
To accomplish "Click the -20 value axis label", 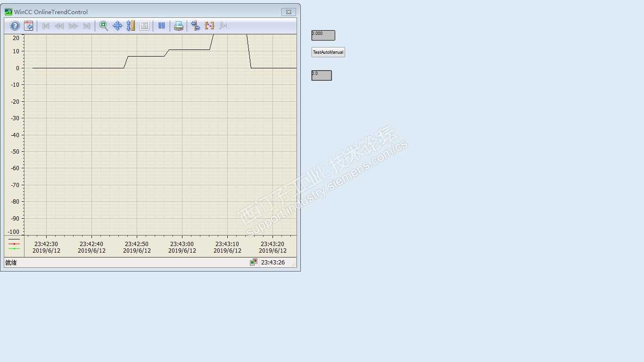I will (15, 101).
